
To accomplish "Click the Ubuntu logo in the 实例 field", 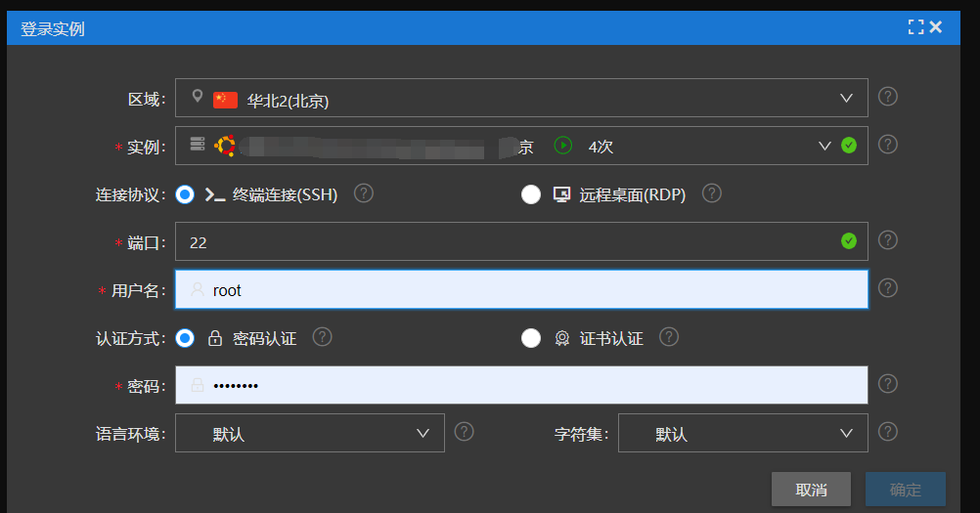I will tap(225, 146).
